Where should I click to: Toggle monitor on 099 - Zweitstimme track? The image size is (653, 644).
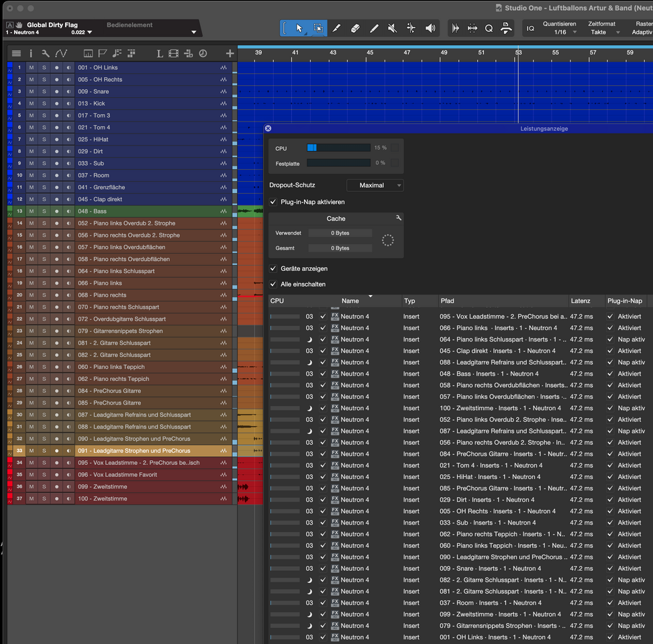(x=68, y=486)
